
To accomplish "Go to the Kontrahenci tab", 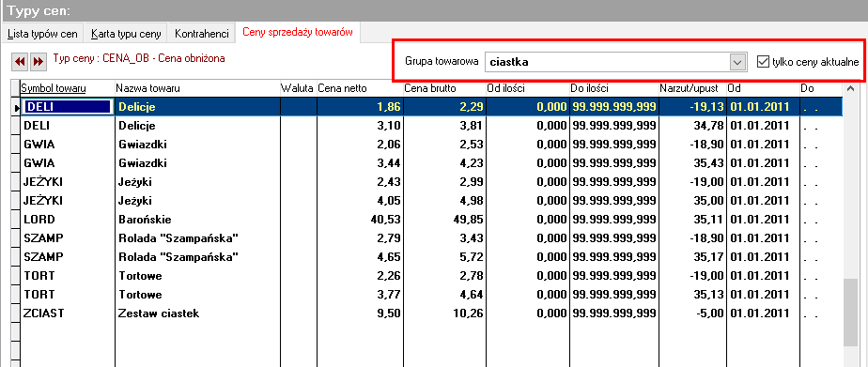I will 201,34.
